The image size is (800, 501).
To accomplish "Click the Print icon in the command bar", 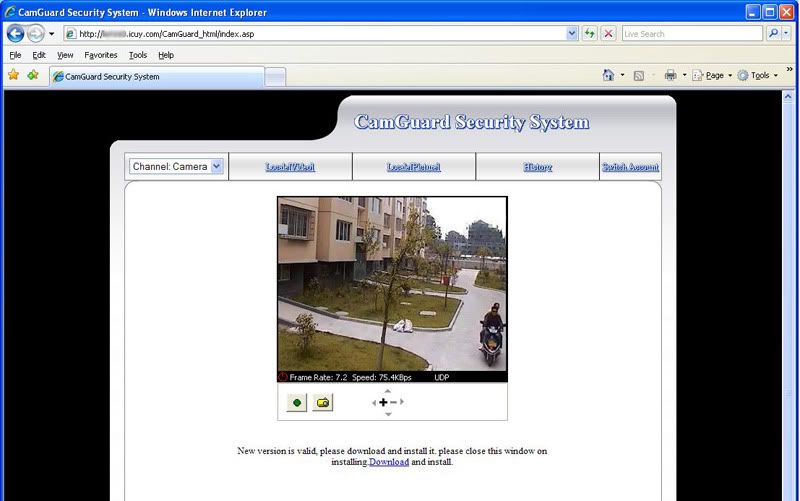I will coord(670,76).
